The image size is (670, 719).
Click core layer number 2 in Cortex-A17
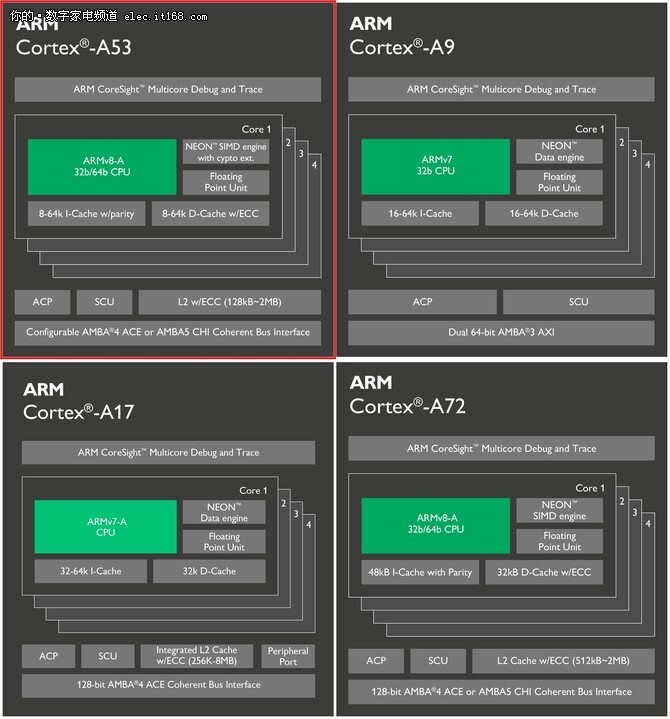(x=283, y=503)
